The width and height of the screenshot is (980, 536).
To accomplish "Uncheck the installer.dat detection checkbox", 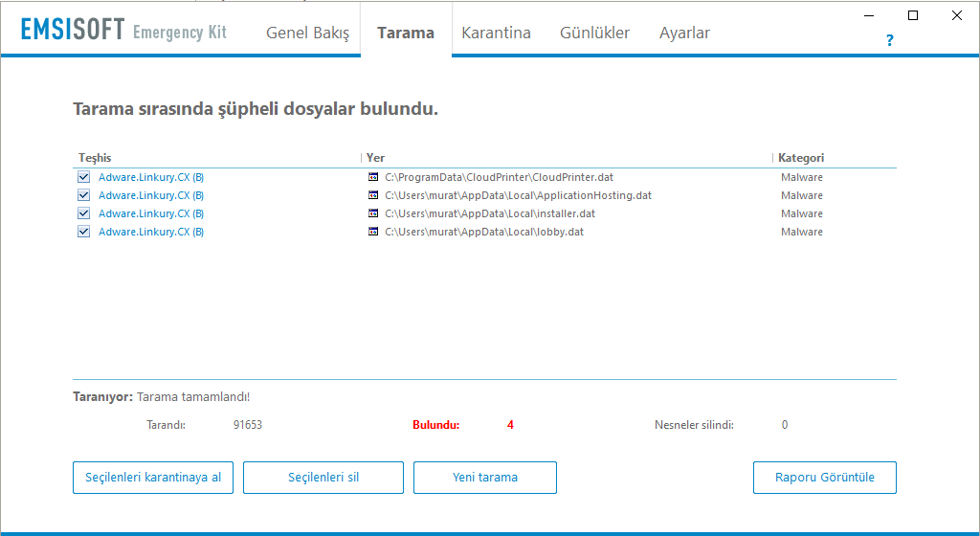I will (x=84, y=213).
